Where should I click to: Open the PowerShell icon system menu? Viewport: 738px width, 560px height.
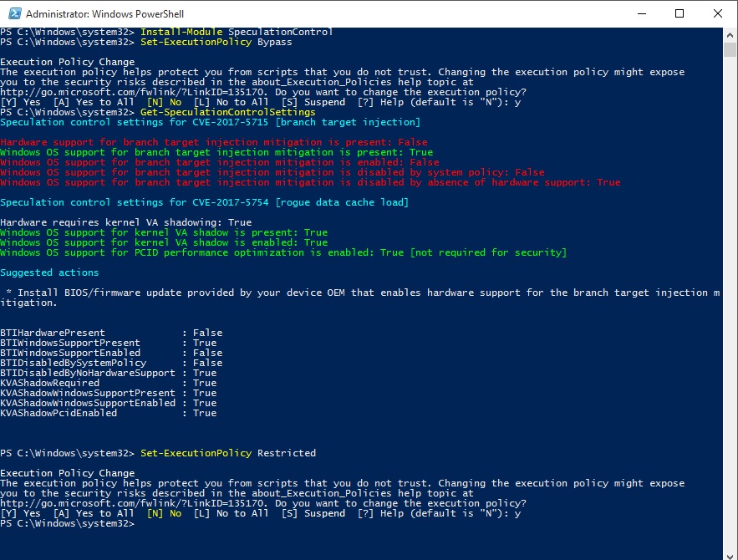coord(14,13)
